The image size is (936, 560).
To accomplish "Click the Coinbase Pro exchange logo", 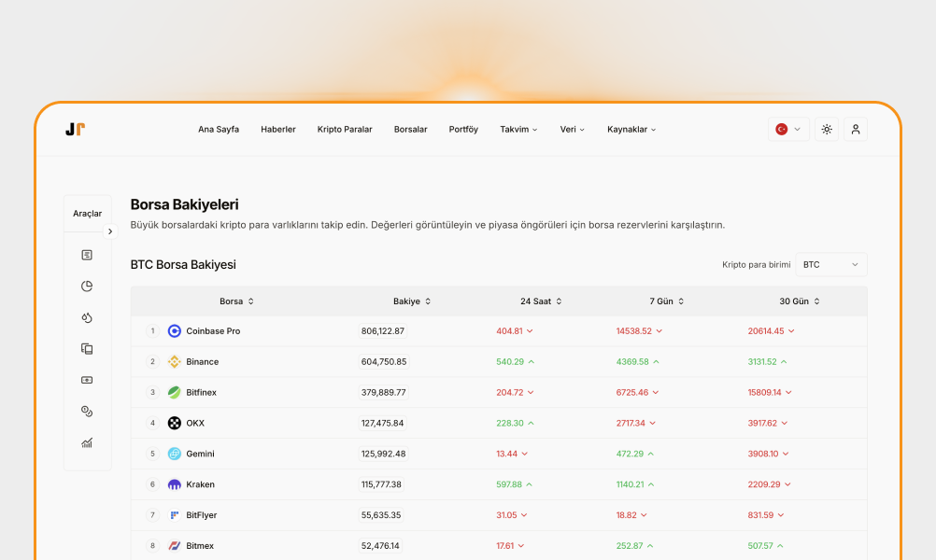I will [175, 330].
